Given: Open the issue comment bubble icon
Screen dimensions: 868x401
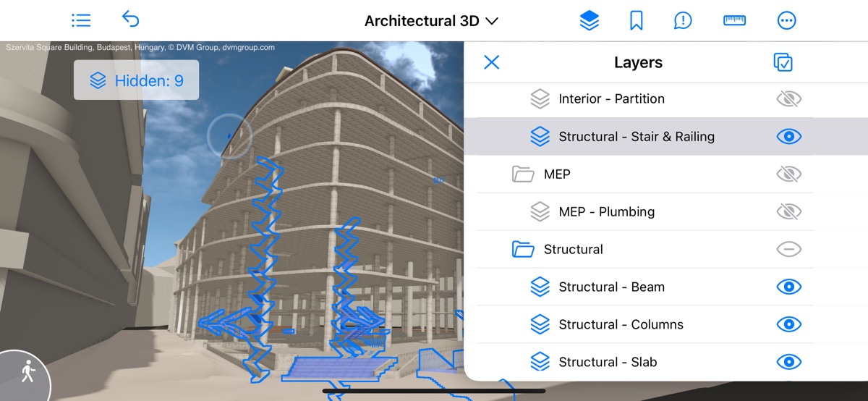Looking at the screenshot, I should point(682,21).
